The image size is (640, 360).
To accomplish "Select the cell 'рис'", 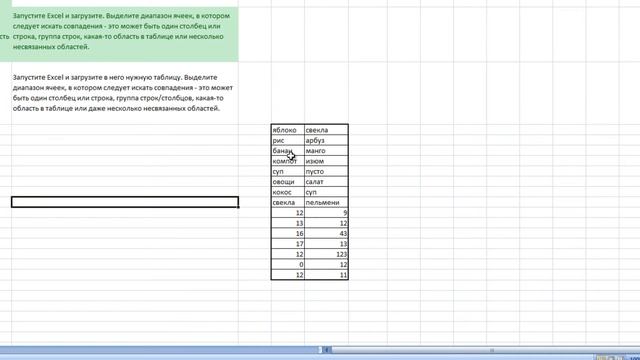I will pyautogui.click(x=288, y=140).
